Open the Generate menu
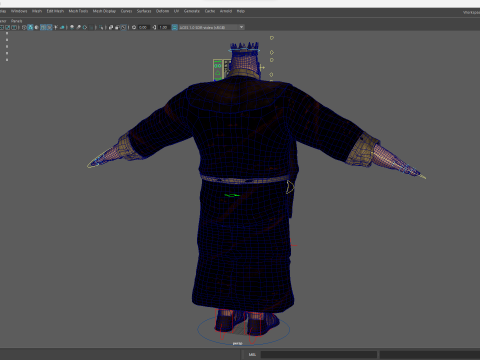This screenshot has height=360, width=480. tap(192, 11)
